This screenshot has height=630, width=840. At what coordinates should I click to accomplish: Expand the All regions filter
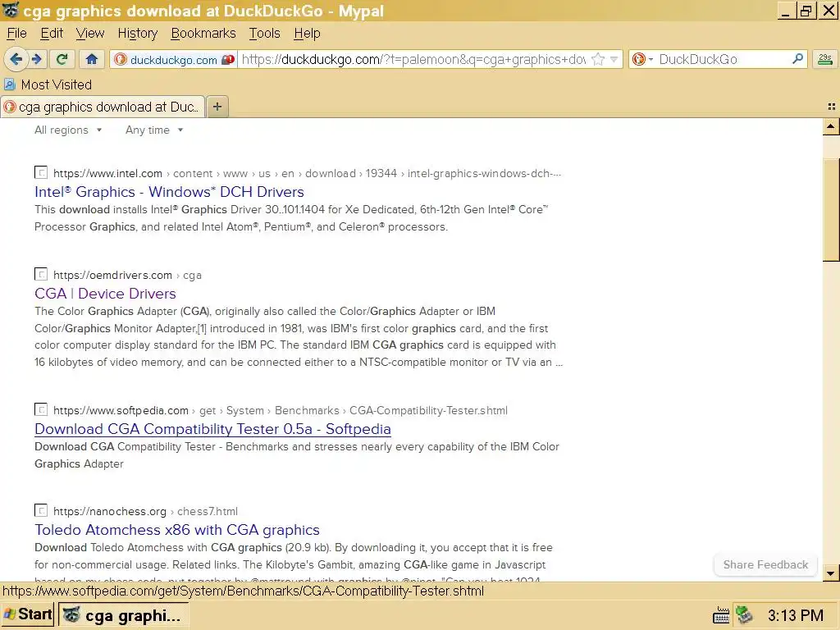pyautogui.click(x=68, y=130)
